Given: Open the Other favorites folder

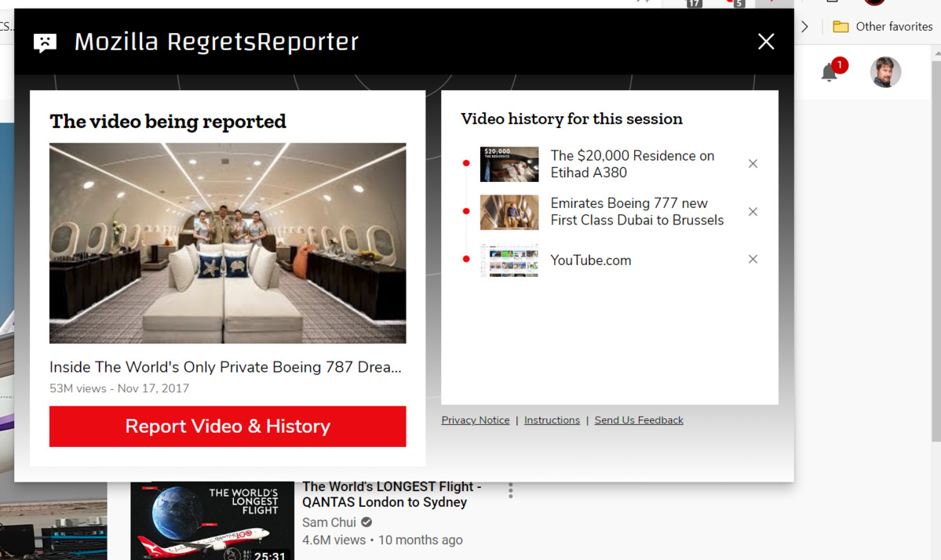Looking at the screenshot, I should pyautogui.click(x=883, y=27).
